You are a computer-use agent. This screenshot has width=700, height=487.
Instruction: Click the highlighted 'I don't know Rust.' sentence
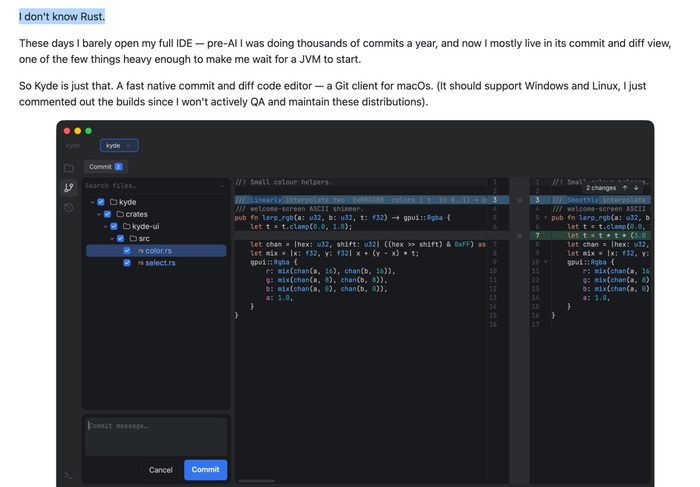tap(62, 17)
